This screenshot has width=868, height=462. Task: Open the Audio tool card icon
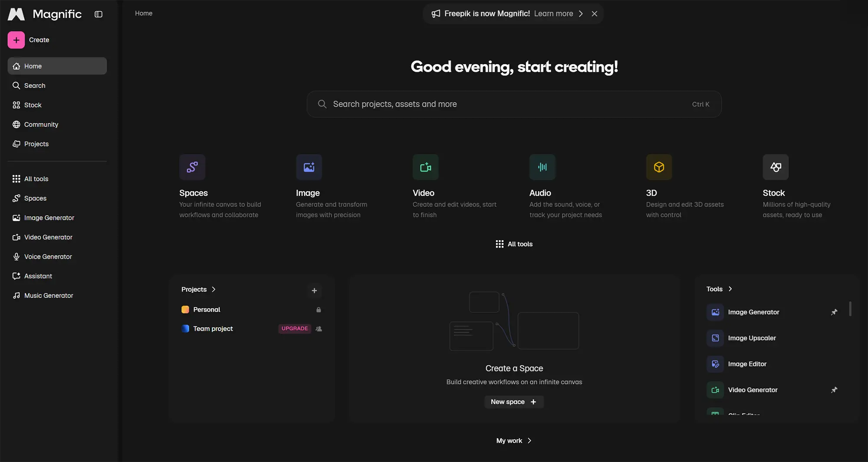542,167
